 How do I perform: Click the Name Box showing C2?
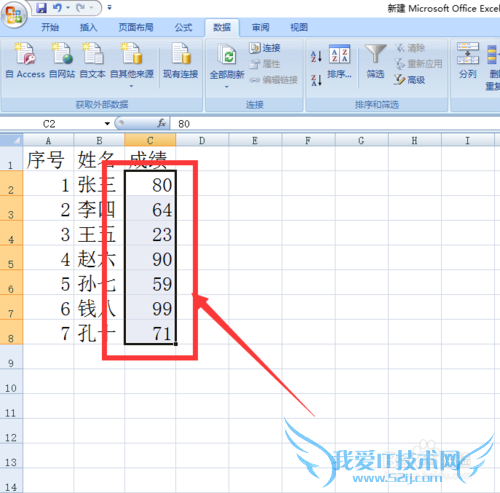[50, 124]
